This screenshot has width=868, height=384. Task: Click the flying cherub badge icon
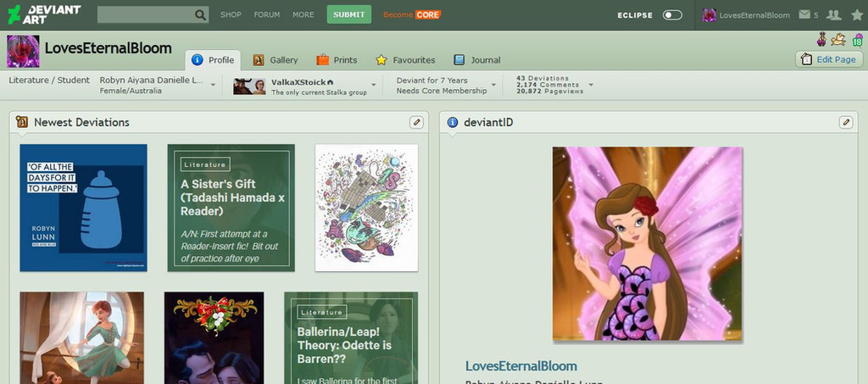(838, 39)
